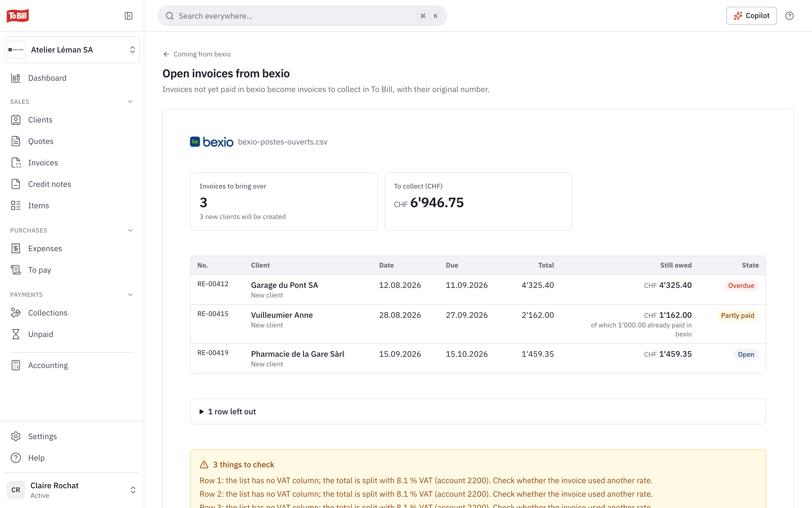Click the Overdue status badge
Viewport: 812px width, 508px height.
tap(741, 286)
